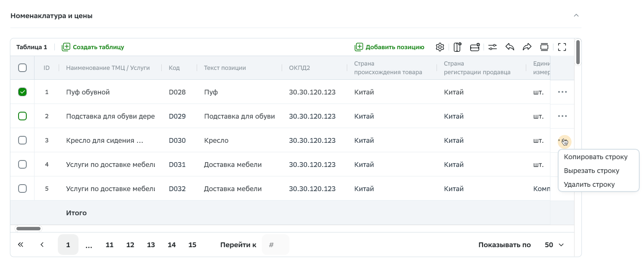Image resolution: width=644 pixels, height=267 pixels.
Task: Click the horizontal scrollbar thumb
Action: (28, 229)
